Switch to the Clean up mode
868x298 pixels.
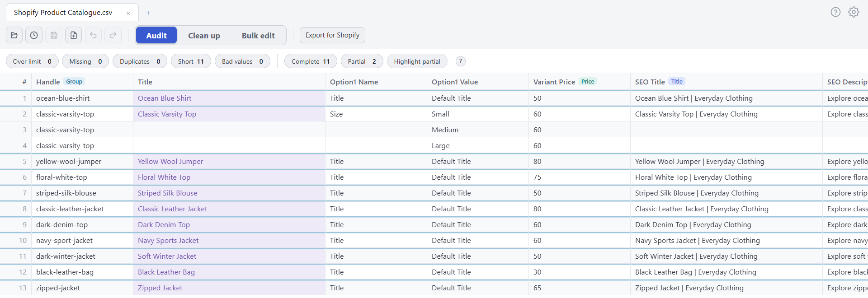click(x=204, y=35)
